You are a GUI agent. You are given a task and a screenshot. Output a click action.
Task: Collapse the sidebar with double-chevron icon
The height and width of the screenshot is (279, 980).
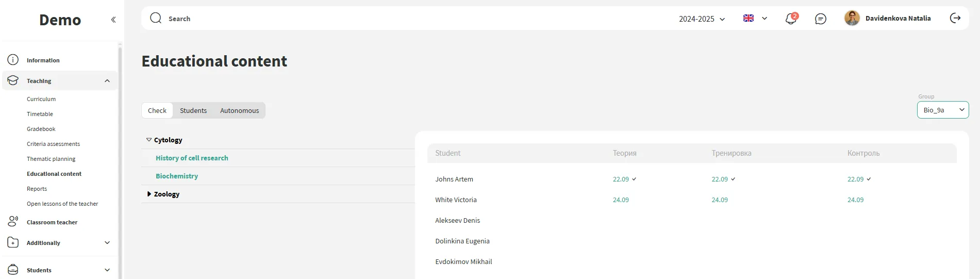pos(113,20)
